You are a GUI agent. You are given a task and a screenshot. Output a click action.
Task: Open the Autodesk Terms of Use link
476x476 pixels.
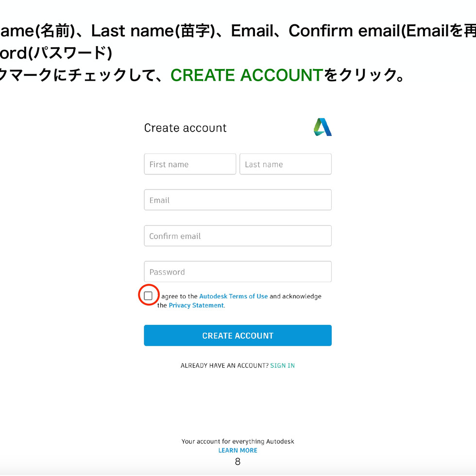coord(233,296)
